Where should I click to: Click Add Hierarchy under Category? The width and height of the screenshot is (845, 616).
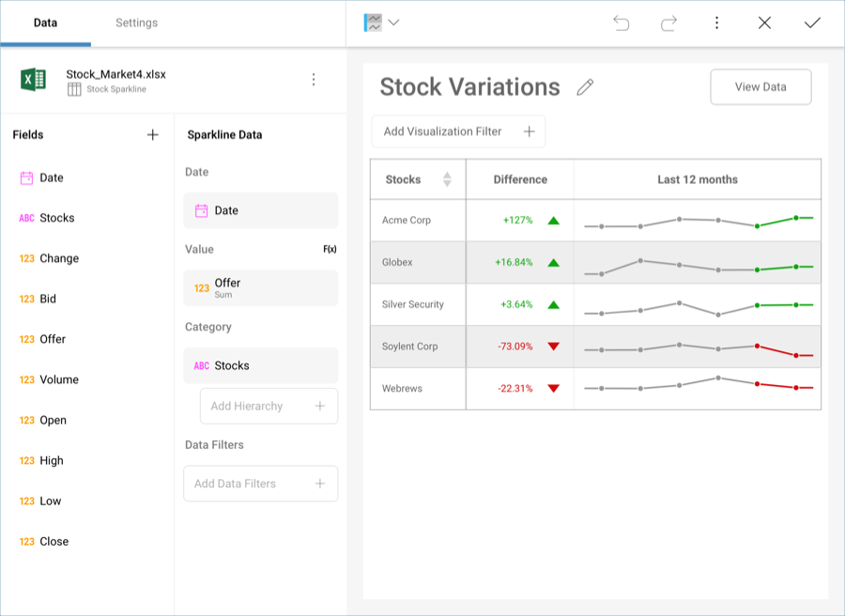[x=269, y=406]
